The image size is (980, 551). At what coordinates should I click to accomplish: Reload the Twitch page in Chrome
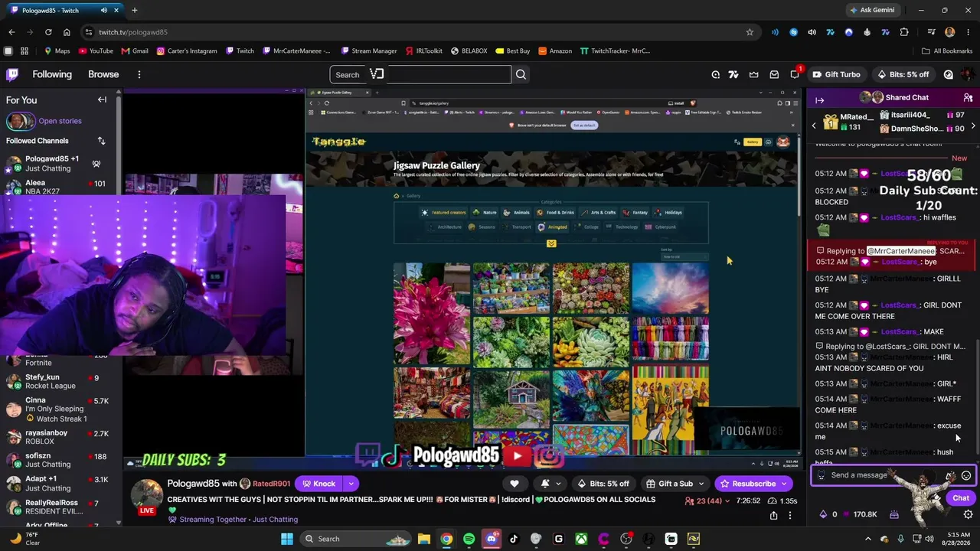click(48, 32)
